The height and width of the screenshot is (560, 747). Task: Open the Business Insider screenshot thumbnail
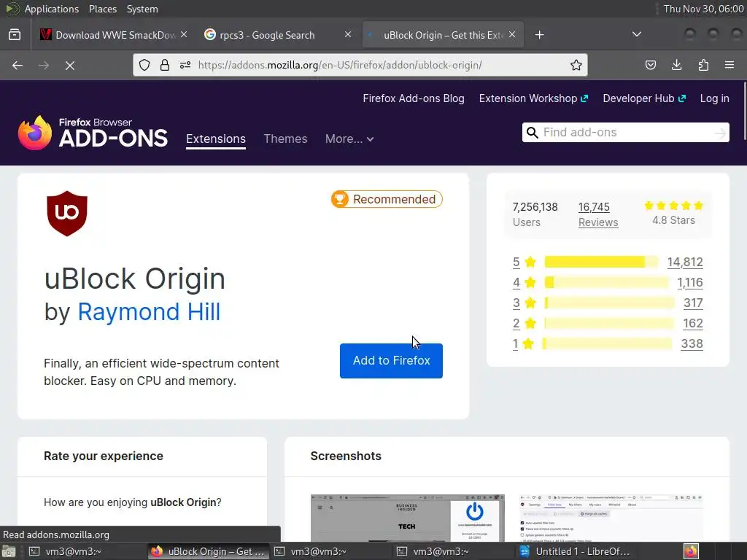(x=407, y=518)
